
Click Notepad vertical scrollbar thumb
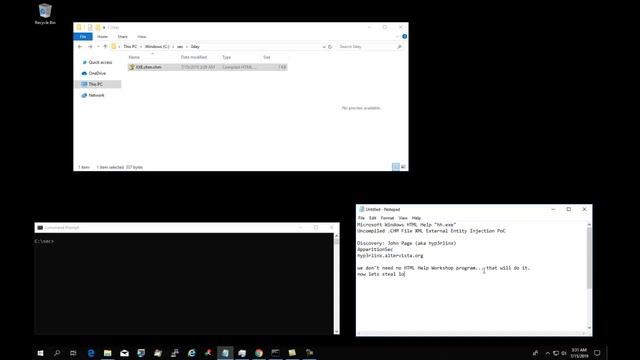[589, 258]
